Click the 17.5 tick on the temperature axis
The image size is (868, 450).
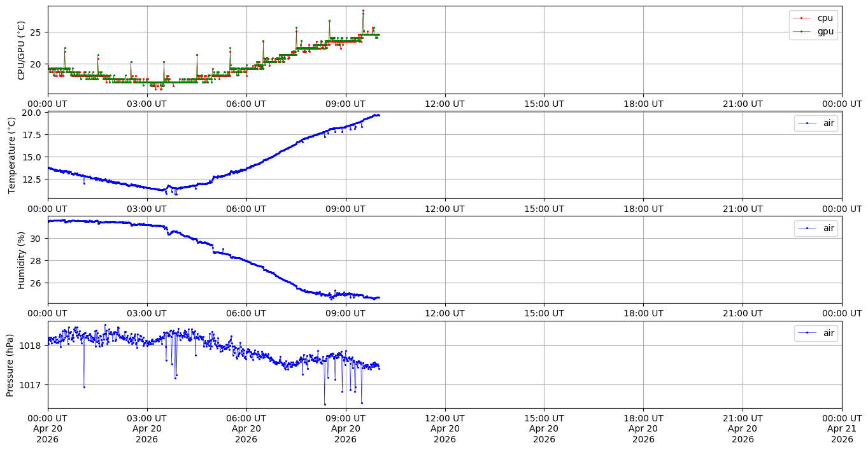[31, 134]
